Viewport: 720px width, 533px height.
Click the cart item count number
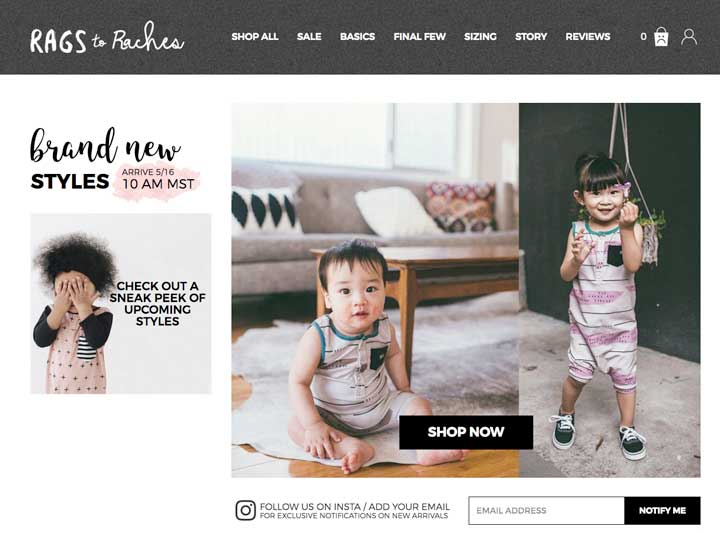pos(643,37)
